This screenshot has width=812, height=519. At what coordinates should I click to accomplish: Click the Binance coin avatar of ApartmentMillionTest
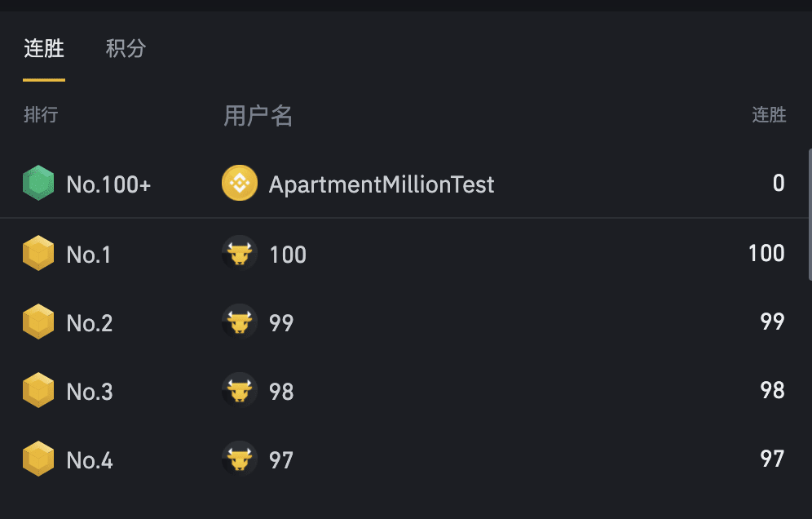(240, 183)
